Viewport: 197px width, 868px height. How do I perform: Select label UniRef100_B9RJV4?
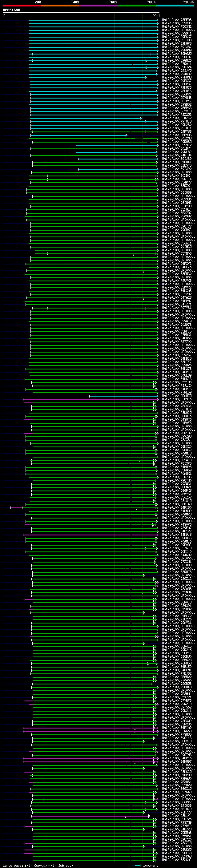click(x=177, y=67)
